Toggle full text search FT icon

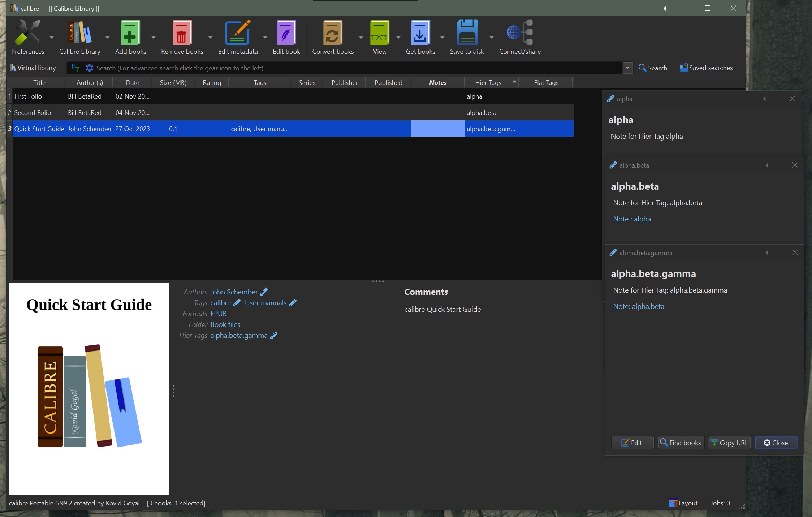75,68
